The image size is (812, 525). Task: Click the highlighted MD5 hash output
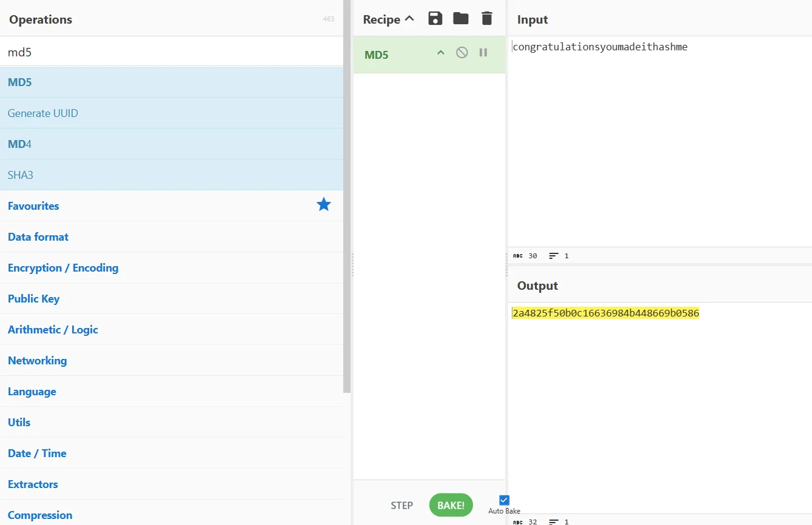pos(605,313)
